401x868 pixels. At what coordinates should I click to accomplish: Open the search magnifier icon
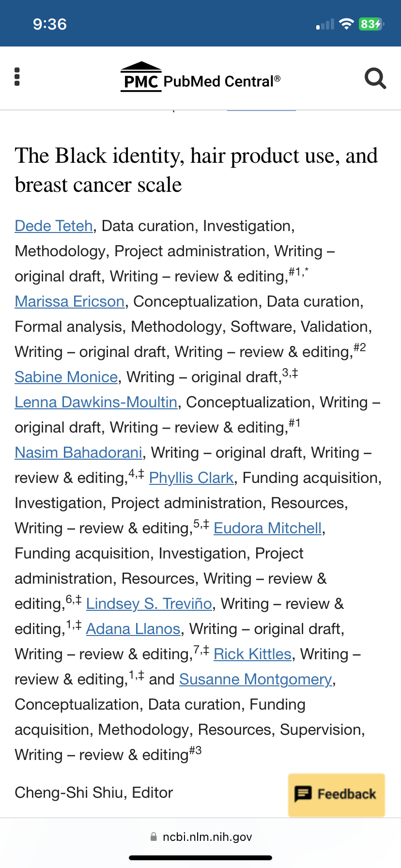point(375,78)
